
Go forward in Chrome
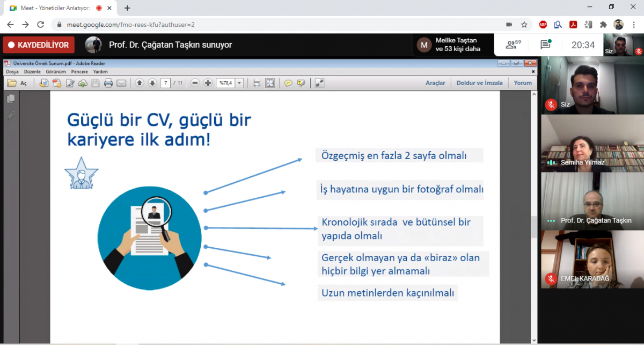(x=25, y=24)
